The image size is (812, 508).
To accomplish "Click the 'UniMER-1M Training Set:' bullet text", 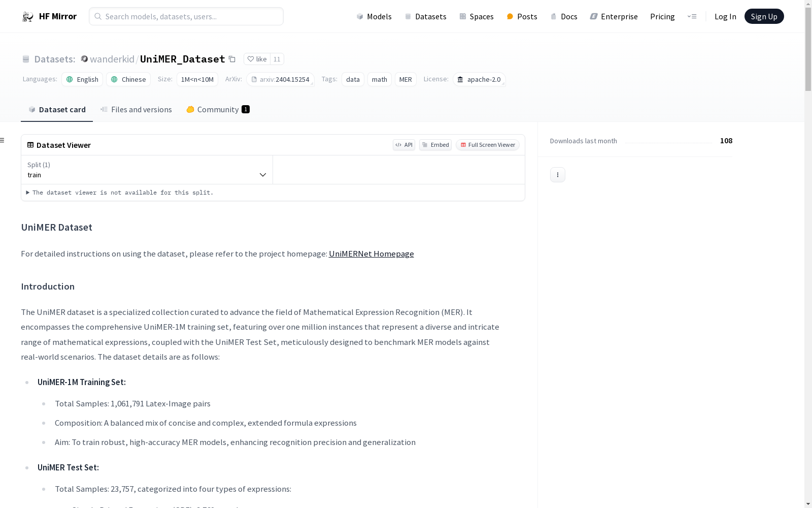I will pos(82,382).
